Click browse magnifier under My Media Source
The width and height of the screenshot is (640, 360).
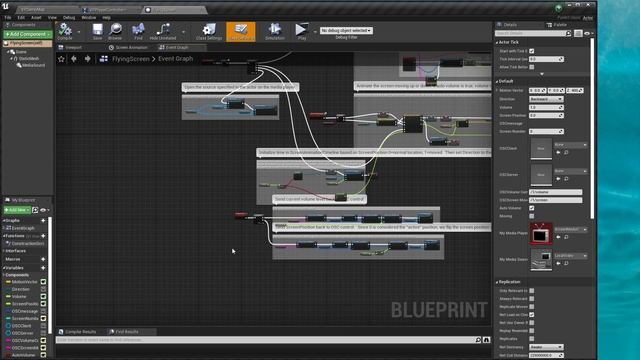[x=566, y=263]
